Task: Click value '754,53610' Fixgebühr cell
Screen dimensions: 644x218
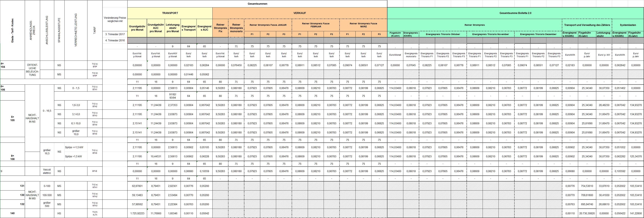Action: [587, 186]
